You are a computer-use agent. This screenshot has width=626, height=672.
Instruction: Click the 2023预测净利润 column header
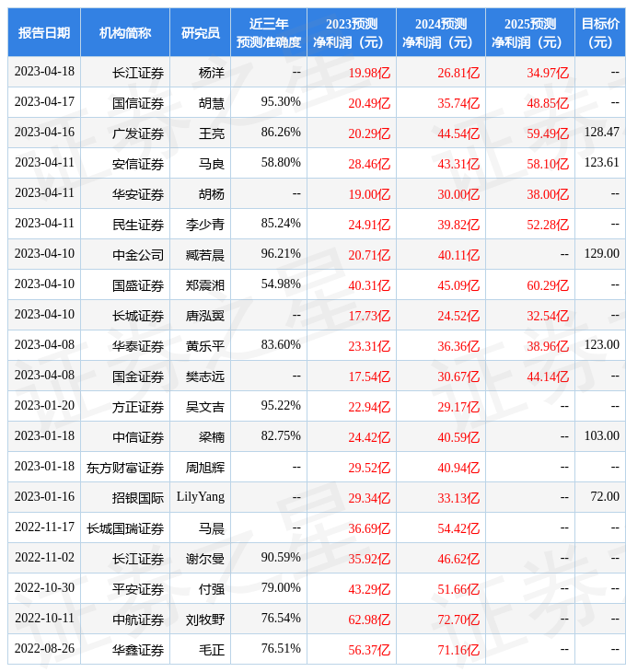(352, 32)
